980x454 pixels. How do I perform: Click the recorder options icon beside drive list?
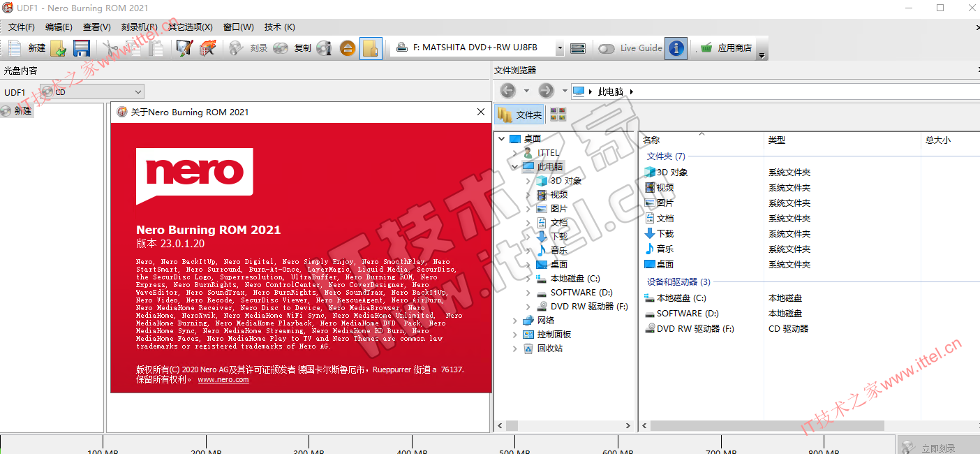pyautogui.click(x=577, y=48)
